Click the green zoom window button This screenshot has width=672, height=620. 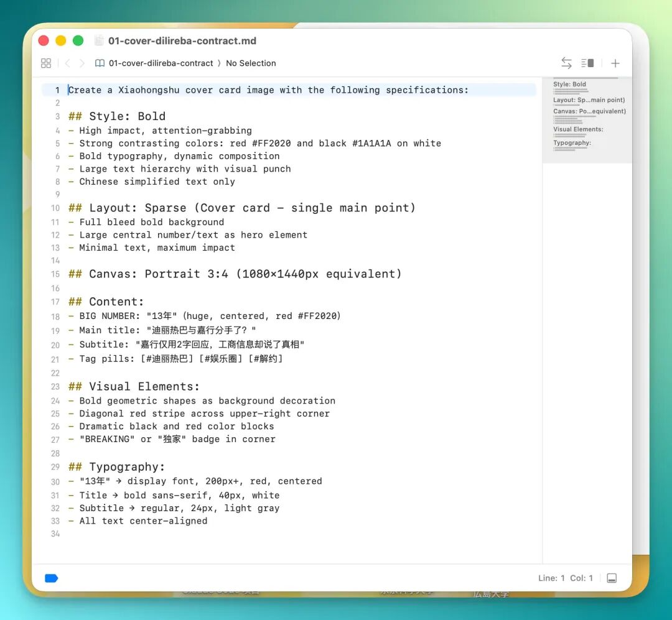click(78, 40)
